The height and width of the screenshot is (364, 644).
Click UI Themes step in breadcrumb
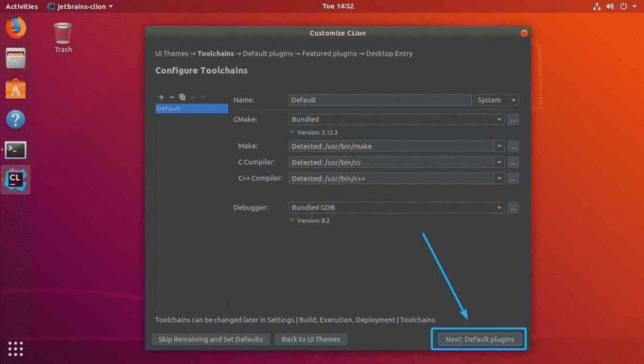coord(172,54)
